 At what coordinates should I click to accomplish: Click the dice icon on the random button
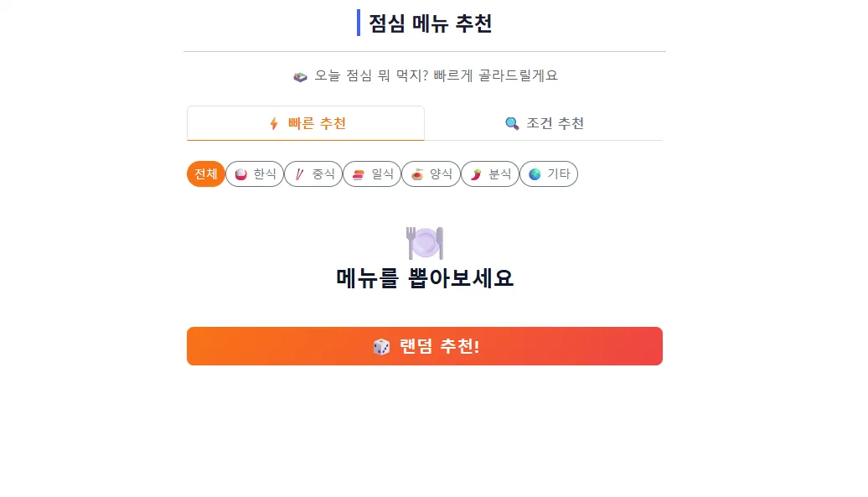[x=381, y=347]
